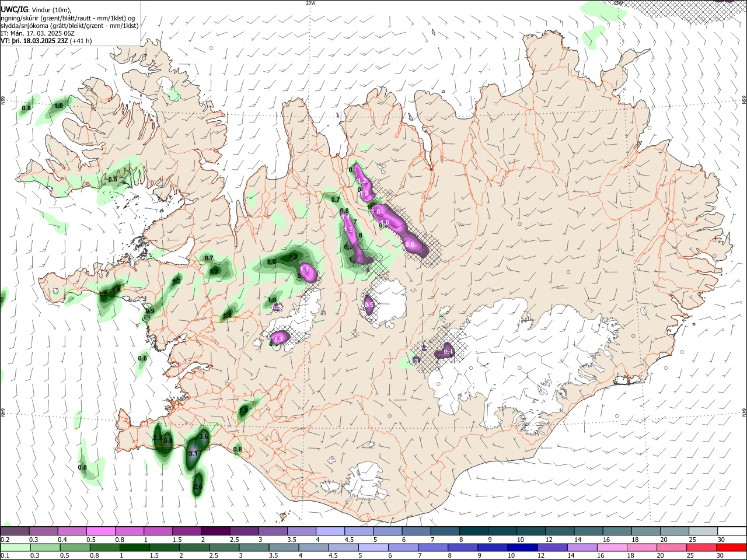
Task: Select snow scale swatch between 0.2 and 0.3
Action: (15, 531)
